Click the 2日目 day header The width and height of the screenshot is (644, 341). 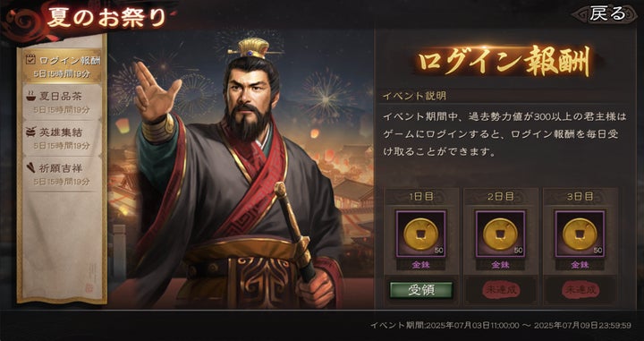click(500, 196)
